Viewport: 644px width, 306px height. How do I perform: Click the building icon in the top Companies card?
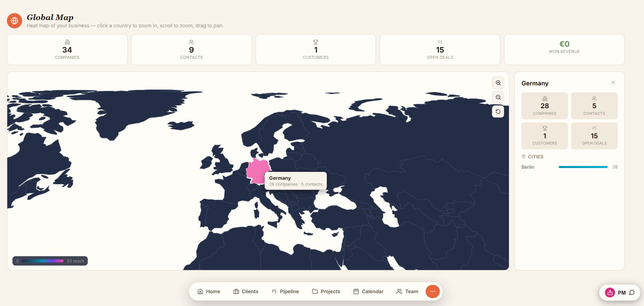pyautogui.click(x=67, y=42)
